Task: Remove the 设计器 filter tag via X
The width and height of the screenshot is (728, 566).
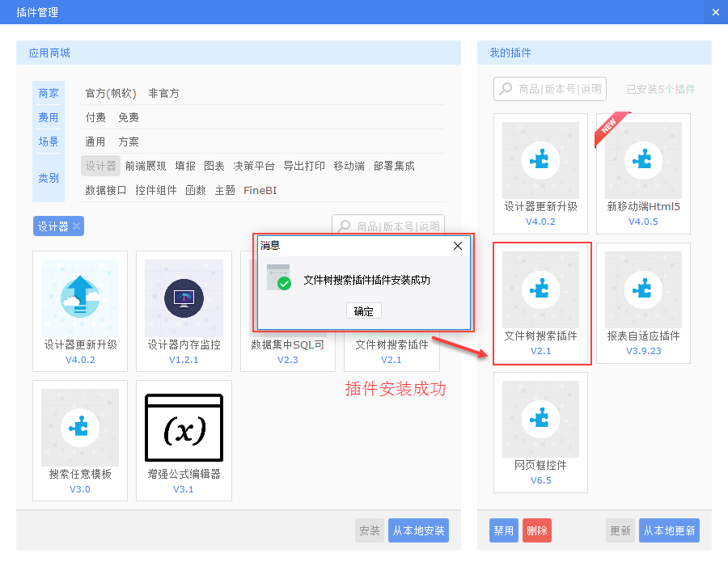Action: click(77, 226)
